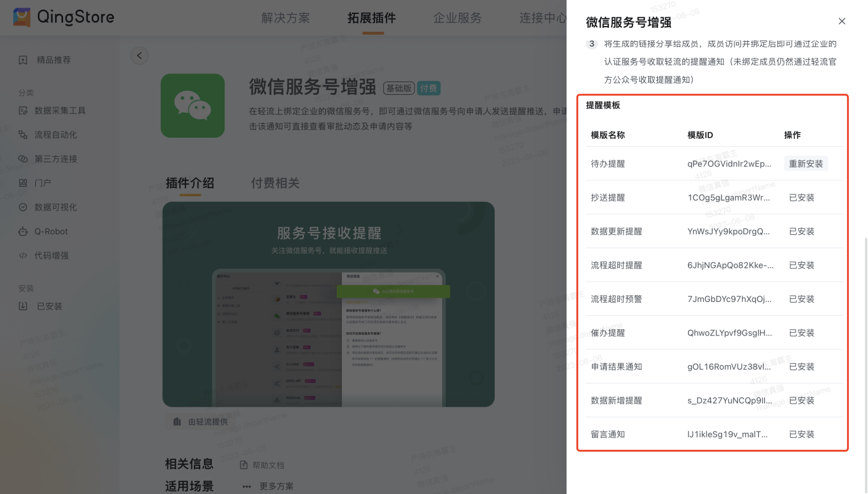
Task: Click the green WeChat plugin icon
Action: coord(193,106)
